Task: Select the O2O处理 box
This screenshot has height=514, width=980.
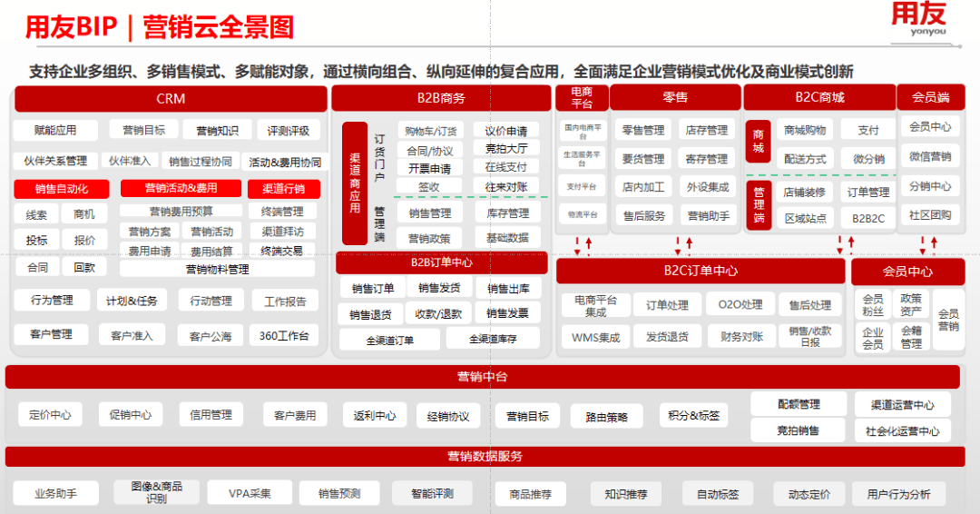Action: 740,304
